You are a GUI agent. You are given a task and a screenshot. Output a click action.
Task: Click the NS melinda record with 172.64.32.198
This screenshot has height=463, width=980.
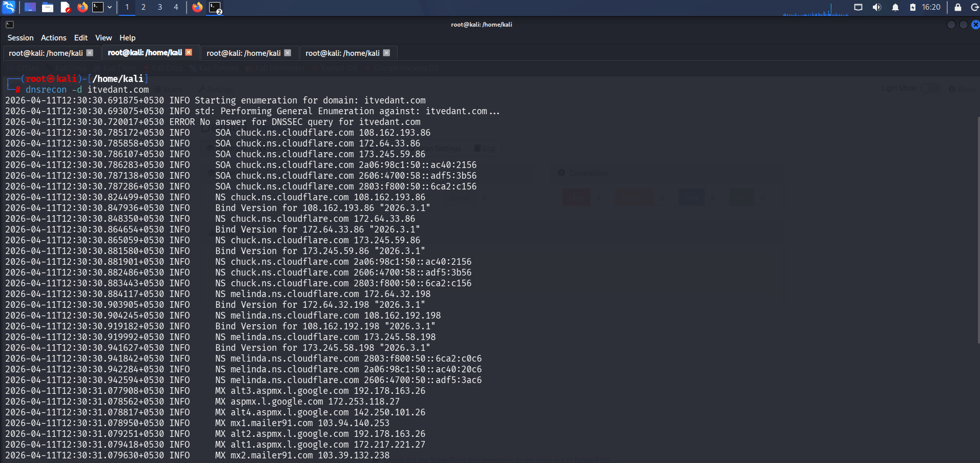point(218,294)
